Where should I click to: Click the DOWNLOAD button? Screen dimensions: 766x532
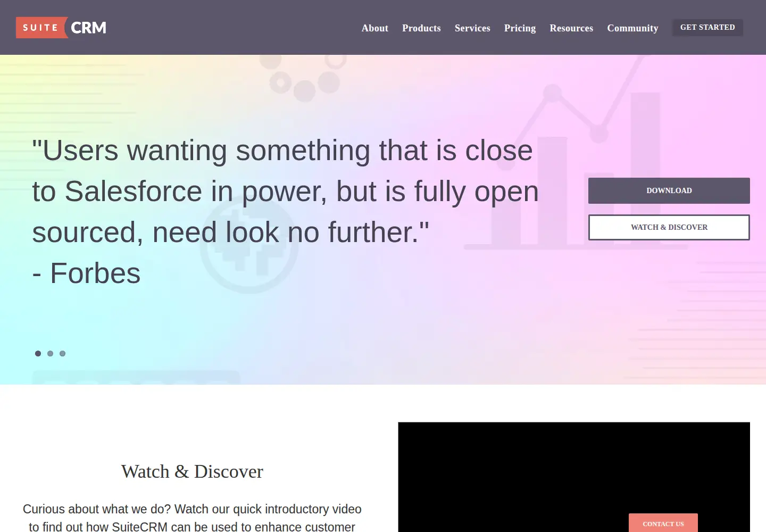coord(669,190)
